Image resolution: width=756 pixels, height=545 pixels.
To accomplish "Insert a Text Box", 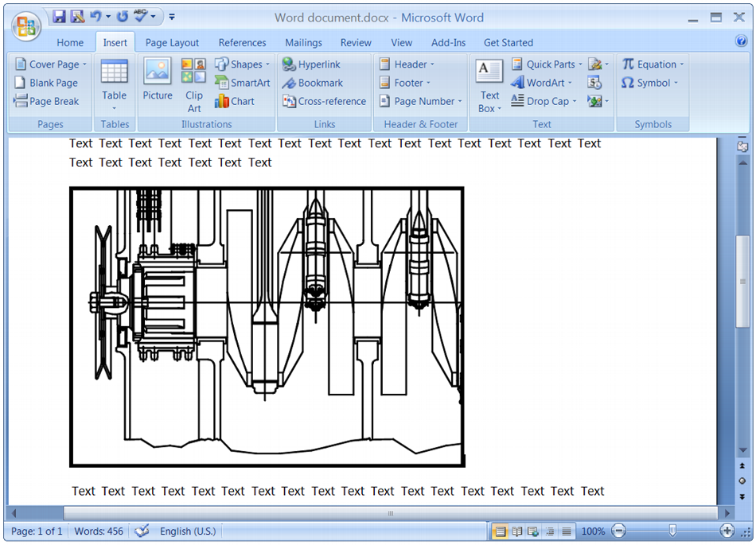I will point(489,82).
